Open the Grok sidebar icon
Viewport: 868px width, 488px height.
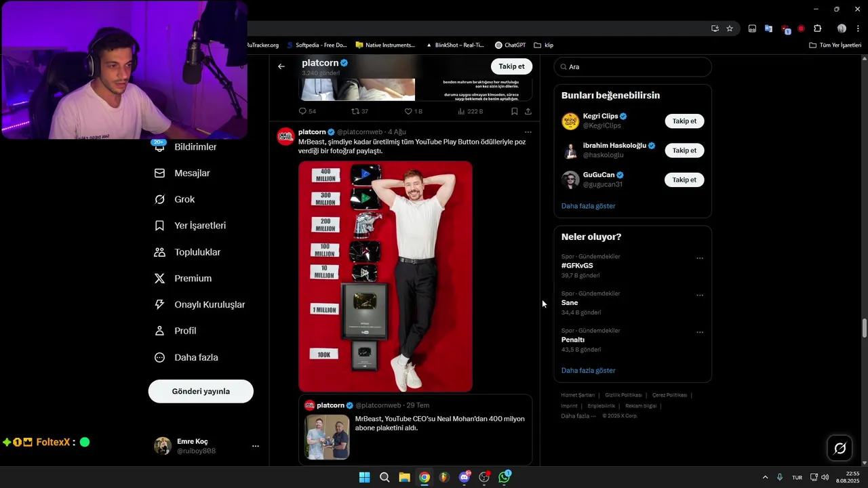click(x=159, y=199)
